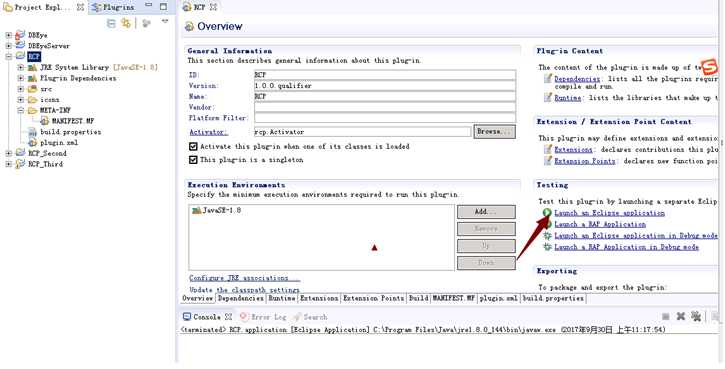Open the Extension Points editor tab
This screenshot has width=725, height=369.
(x=373, y=298)
